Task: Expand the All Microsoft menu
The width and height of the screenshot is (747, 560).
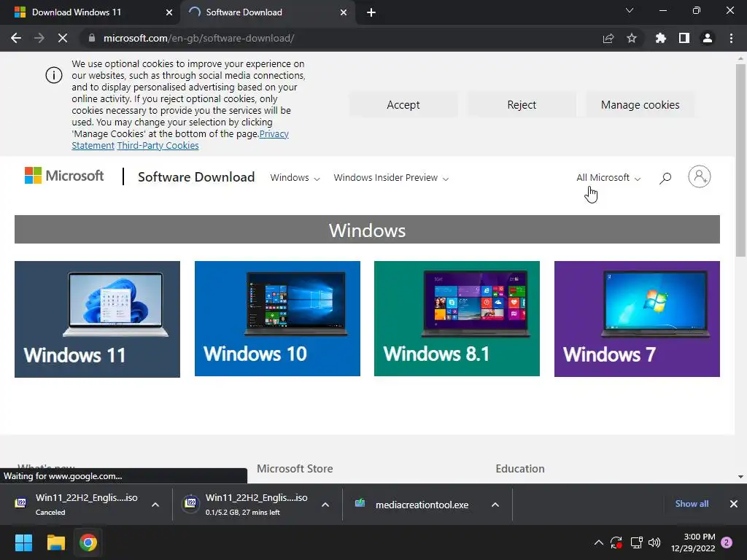Action: pyautogui.click(x=608, y=178)
